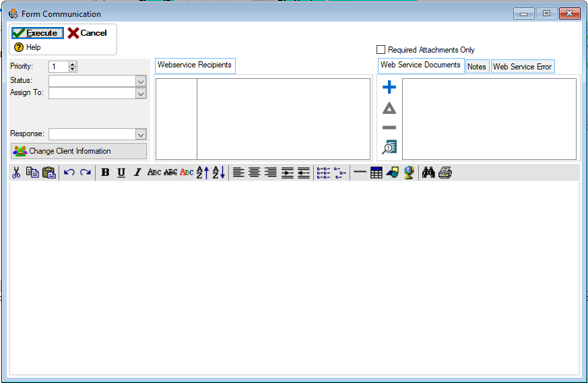Click the Paste clipboard icon

tap(49, 173)
